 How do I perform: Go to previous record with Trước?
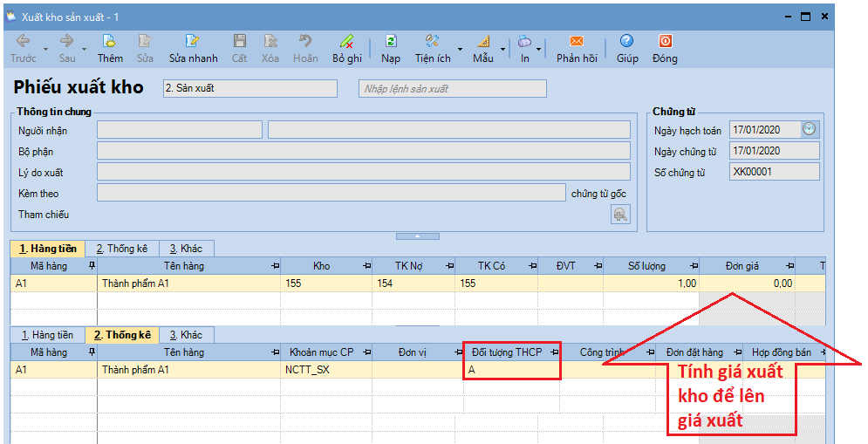point(24,42)
